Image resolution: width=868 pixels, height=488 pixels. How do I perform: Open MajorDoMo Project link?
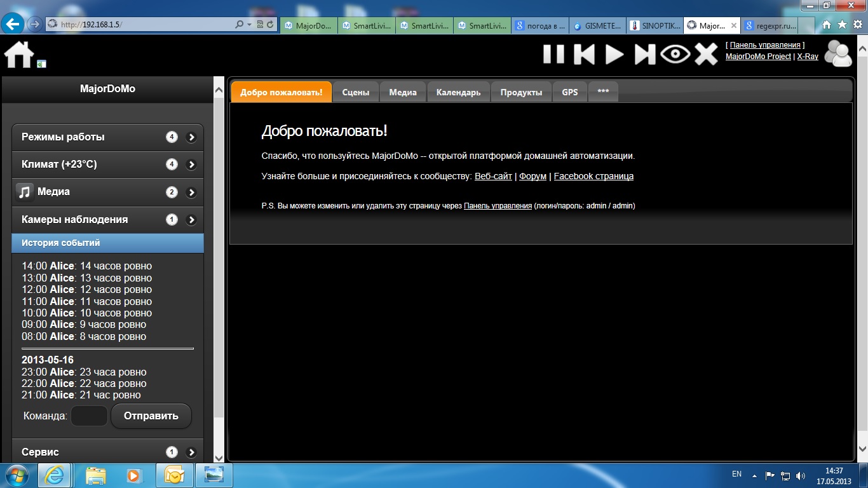(x=758, y=57)
